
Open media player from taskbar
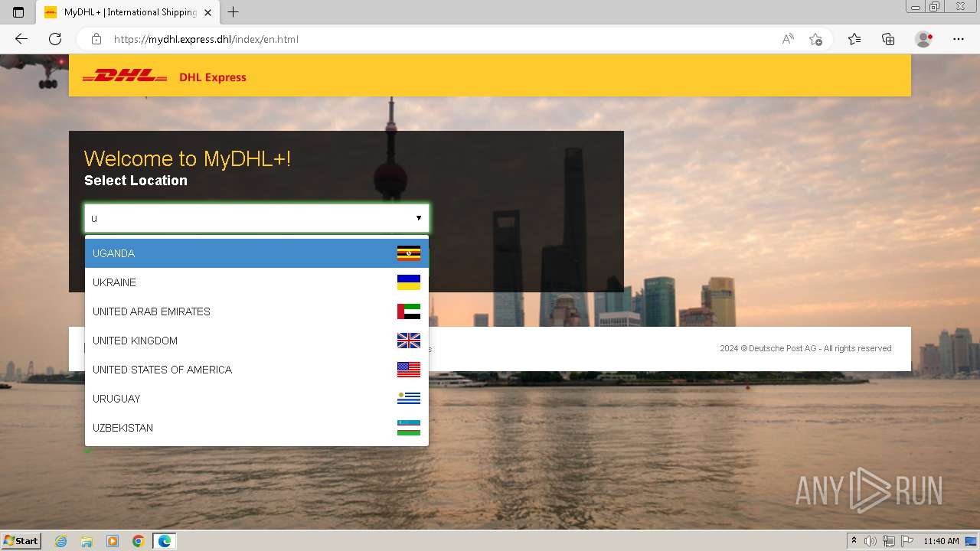coord(113,541)
